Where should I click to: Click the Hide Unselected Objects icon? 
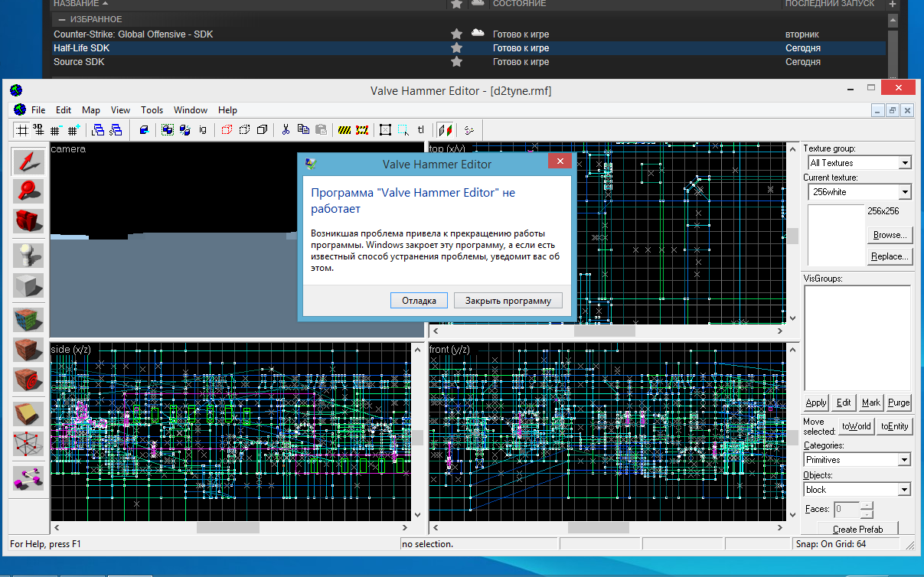tap(245, 129)
